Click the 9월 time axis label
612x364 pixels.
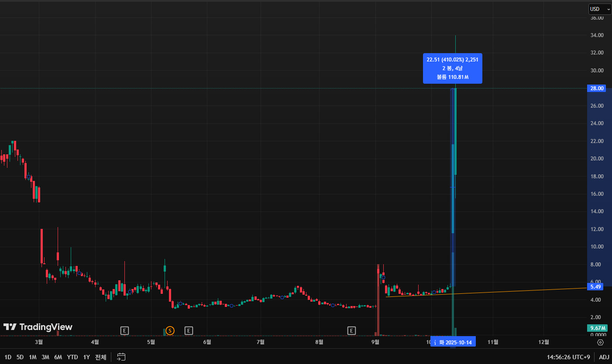(375, 342)
